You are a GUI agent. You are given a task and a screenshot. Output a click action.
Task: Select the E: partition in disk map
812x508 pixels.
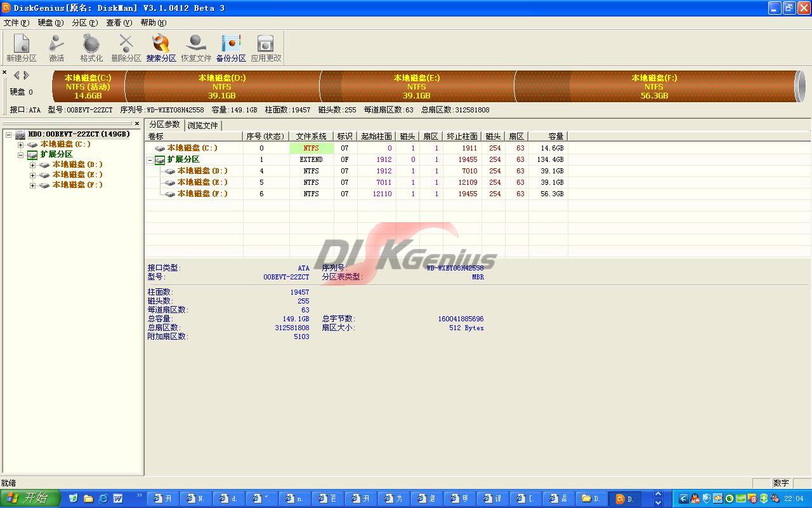click(x=417, y=86)
